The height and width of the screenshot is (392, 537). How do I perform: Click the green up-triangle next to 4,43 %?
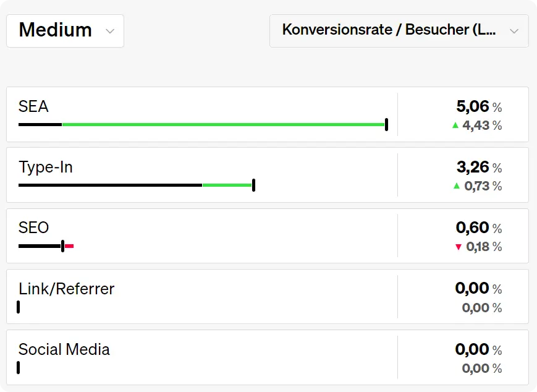pyautogui.click(x=455, y=126)
